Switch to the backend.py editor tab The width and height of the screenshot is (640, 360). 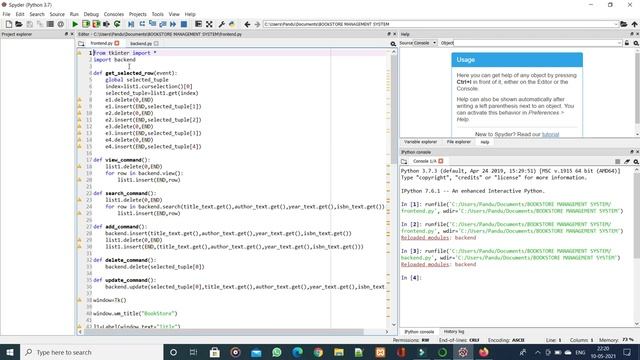tap(141, 43)
